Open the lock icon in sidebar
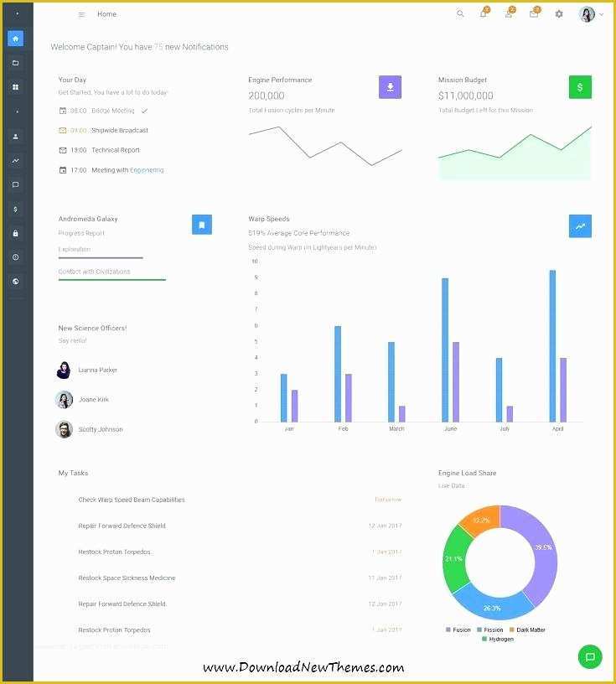Image resolution: width=616 pixels, height=684 pixels. 16,233
